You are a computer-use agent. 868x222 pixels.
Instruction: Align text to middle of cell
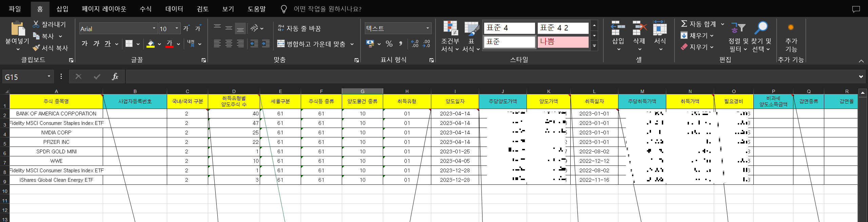229,28
